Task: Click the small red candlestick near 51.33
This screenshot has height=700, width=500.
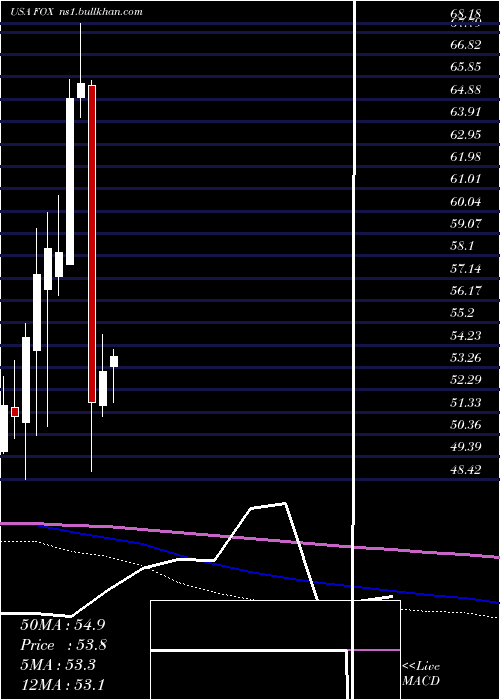Action: tap(15, 412)
